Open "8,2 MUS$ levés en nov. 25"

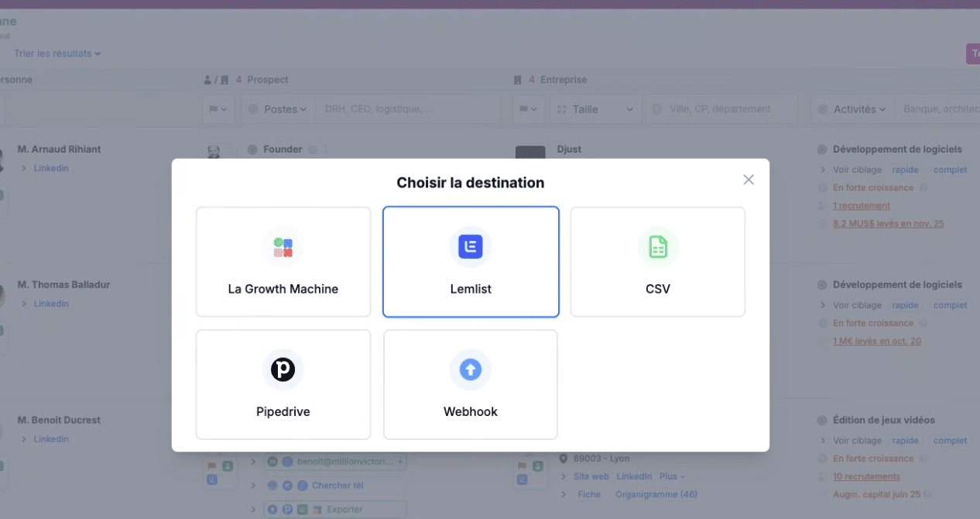pos(888,224)
